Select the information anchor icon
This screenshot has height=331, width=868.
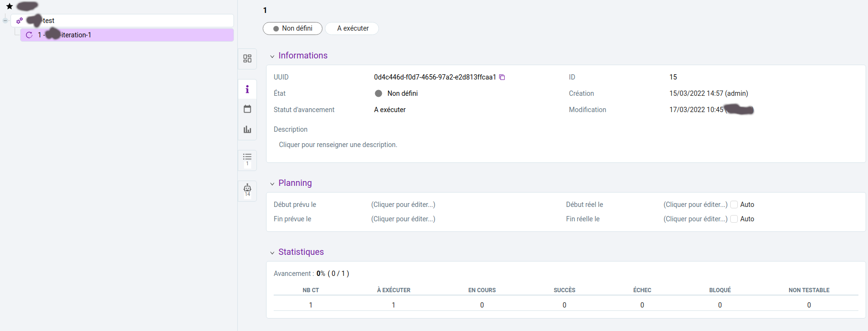coord(247,90)
